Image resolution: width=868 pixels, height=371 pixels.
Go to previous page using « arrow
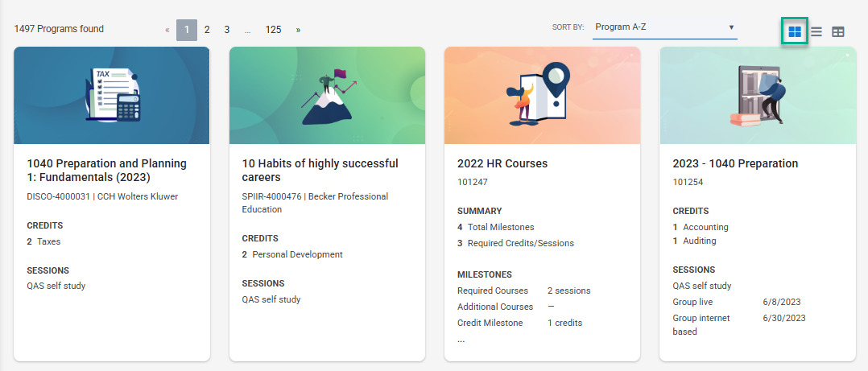167,30
